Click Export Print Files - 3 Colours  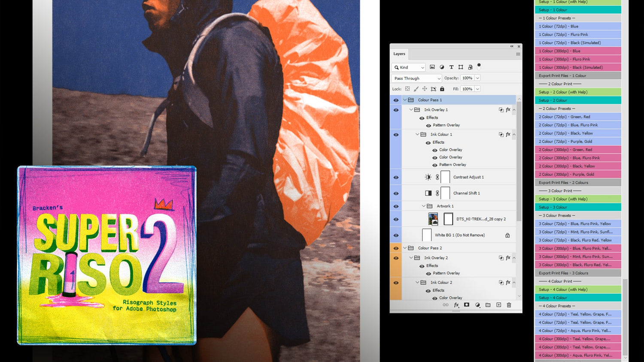pos(578,273)
